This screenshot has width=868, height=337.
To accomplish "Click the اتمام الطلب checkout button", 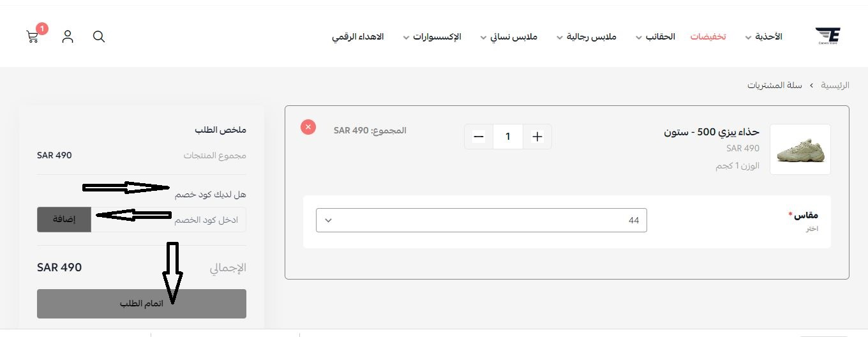I will (x=142, y=304).
